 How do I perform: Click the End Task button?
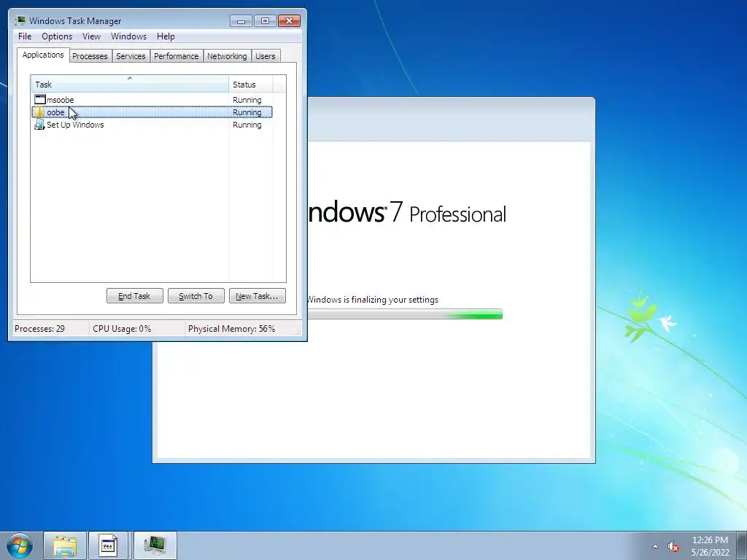(135, 296)
